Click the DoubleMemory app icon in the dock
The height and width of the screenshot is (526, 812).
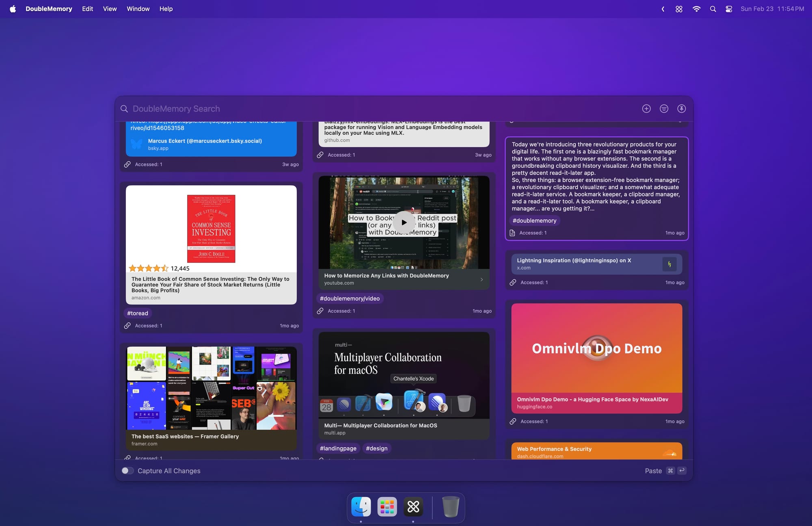(x=413, y=507)
